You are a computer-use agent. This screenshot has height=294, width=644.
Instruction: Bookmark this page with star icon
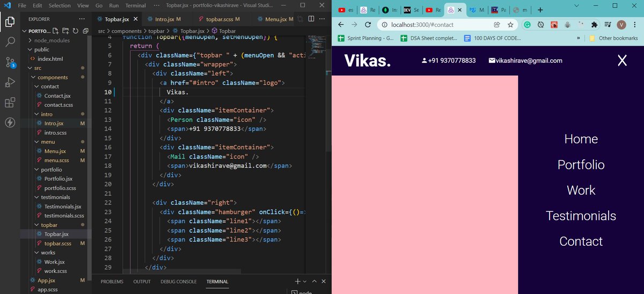[510, 25]
